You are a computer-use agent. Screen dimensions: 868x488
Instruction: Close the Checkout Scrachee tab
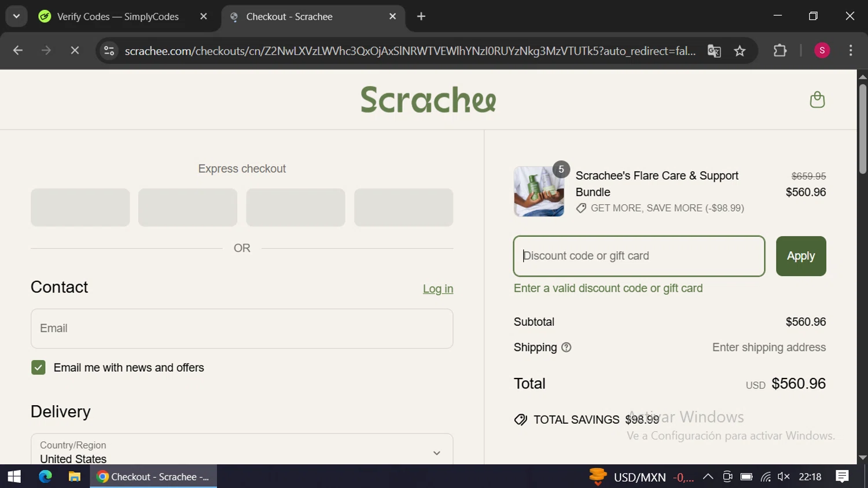coord(392,16)
